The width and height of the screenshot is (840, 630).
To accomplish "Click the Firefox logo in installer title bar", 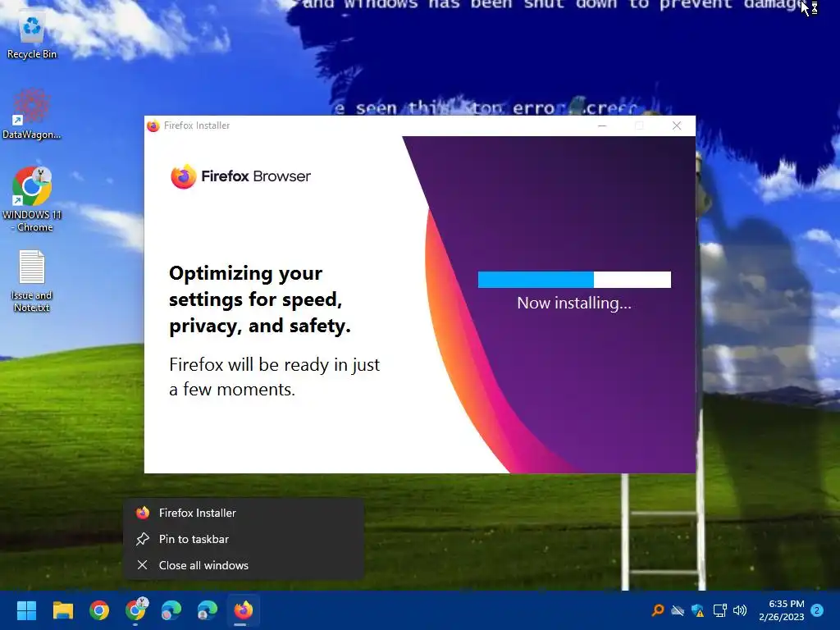I will [x=153, y=126].
